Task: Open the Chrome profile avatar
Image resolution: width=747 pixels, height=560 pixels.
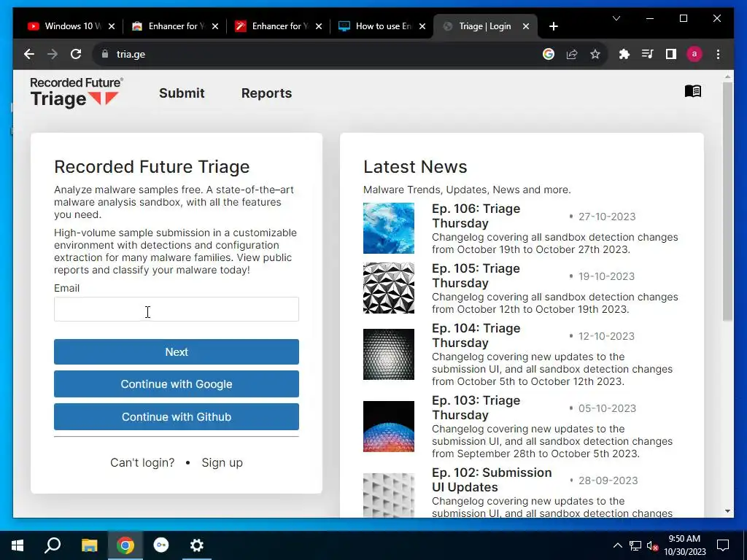Action: pyautogui.click(x=694, y=54)
